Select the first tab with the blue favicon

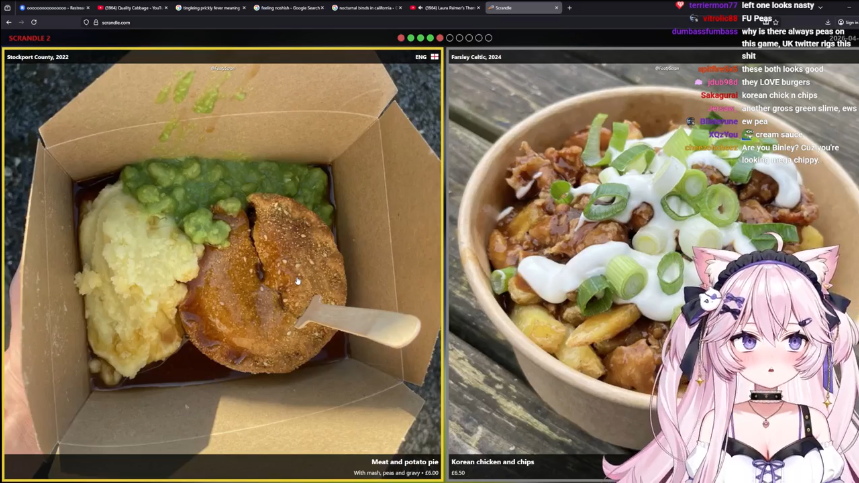point(54,8)
